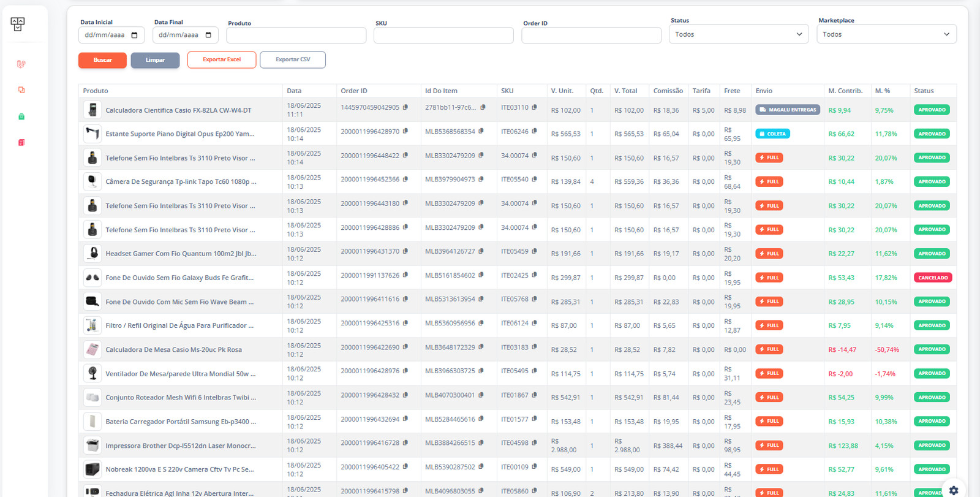The width and height of the screenshot is (980, 497).
Task: Open the red document sidebar icon
Action: coord(21,143)
